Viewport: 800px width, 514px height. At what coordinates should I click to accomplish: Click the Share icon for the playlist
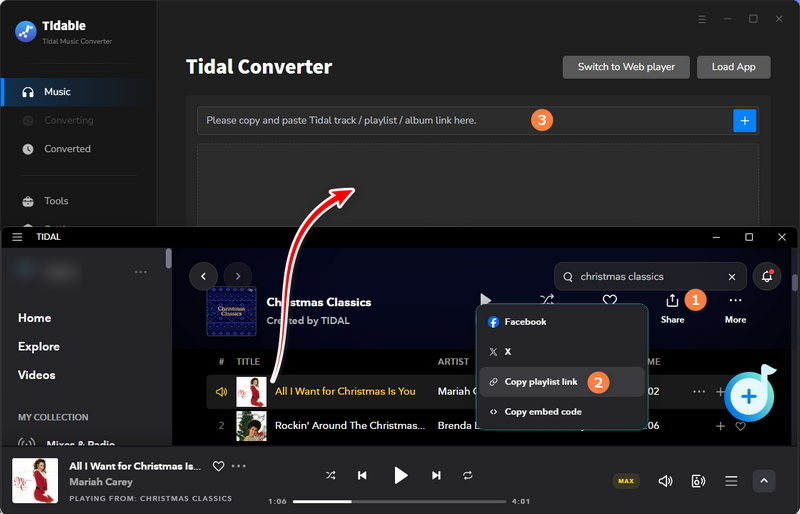pos(672,301)
